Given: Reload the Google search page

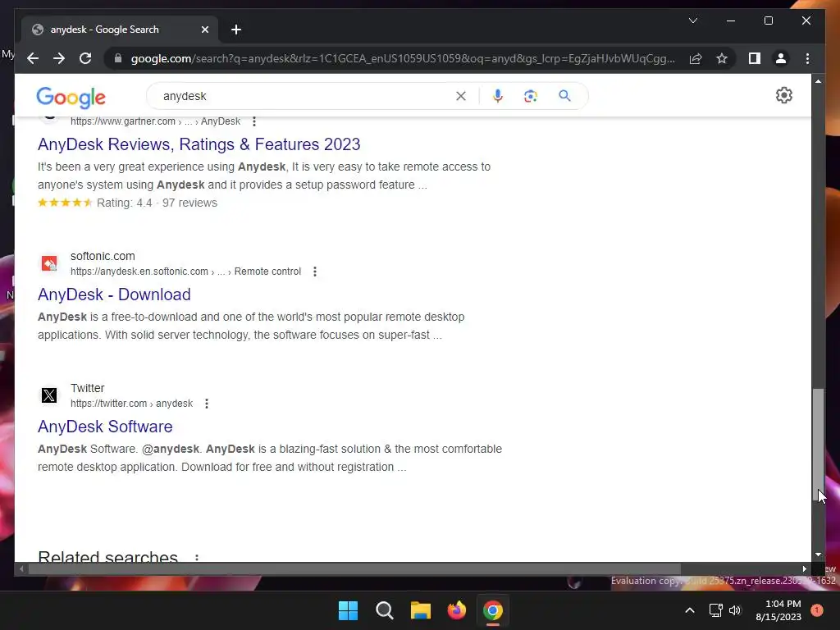Looking at the screenshot, I should click(85, 58).
